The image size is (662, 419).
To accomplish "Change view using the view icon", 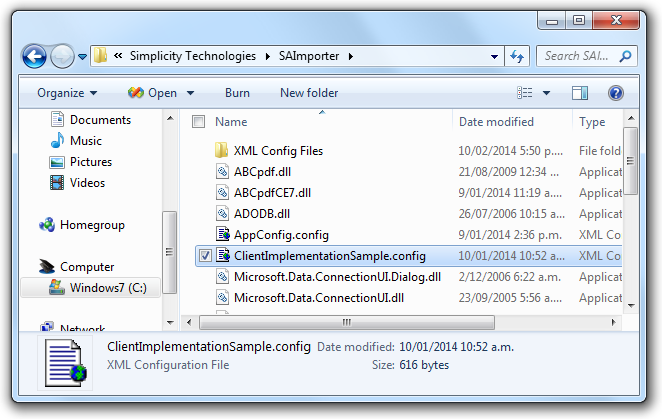I will tap(524, 93).
